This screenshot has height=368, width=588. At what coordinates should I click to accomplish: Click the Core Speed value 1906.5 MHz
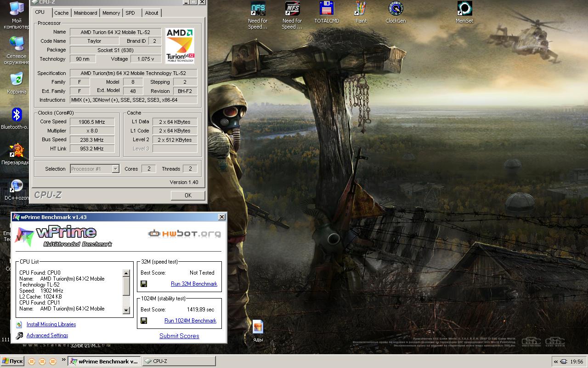click(x=93, y=122)
